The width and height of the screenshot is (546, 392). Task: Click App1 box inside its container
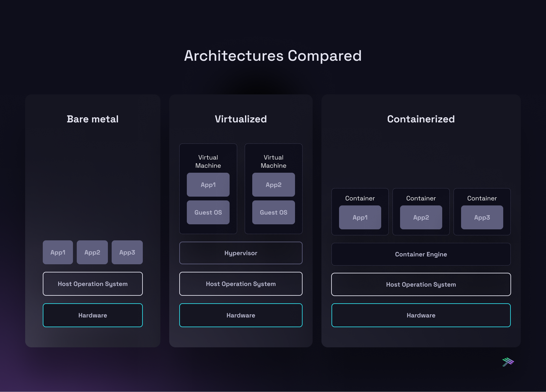tap(360, 217)
